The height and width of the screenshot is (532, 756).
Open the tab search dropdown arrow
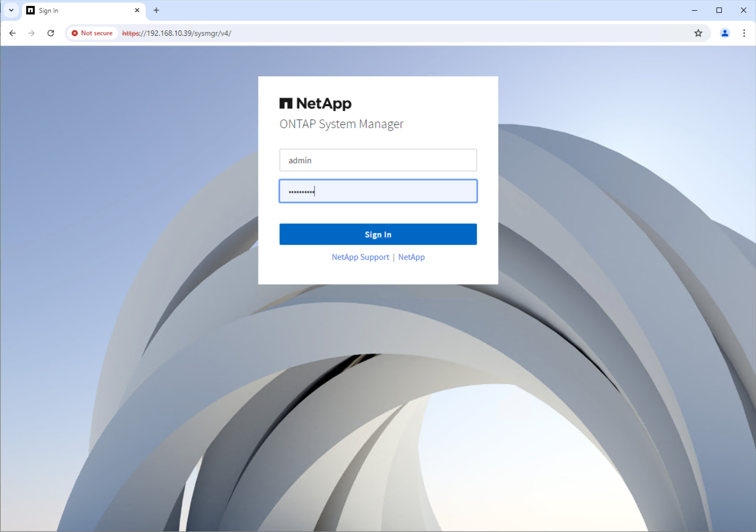11,10
